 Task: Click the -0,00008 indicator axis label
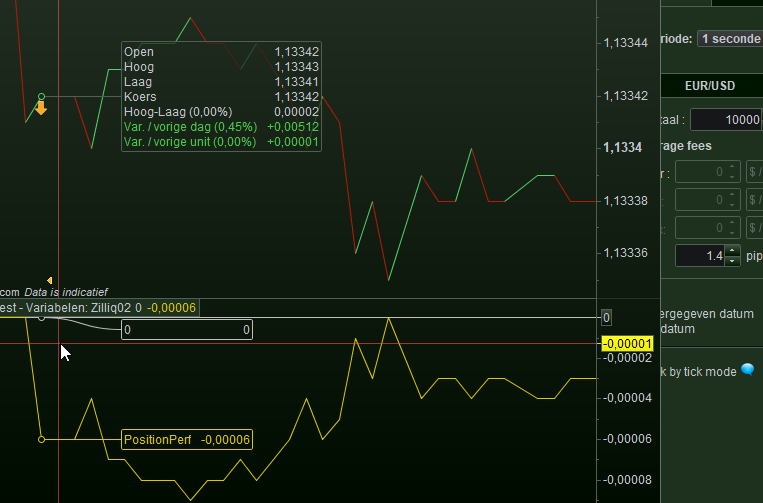point(627,480)
